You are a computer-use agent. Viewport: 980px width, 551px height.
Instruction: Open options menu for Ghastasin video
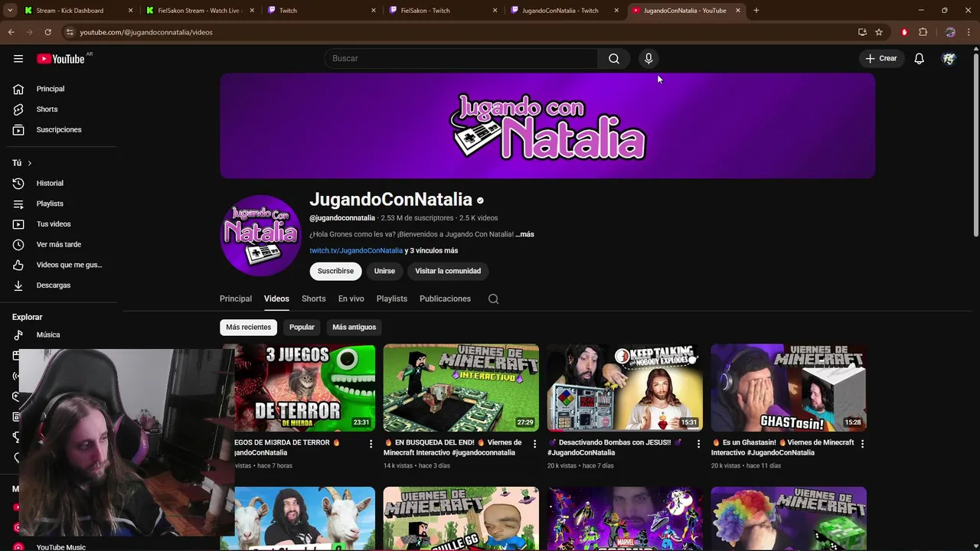pyautogui.click(x=862, y=444)
